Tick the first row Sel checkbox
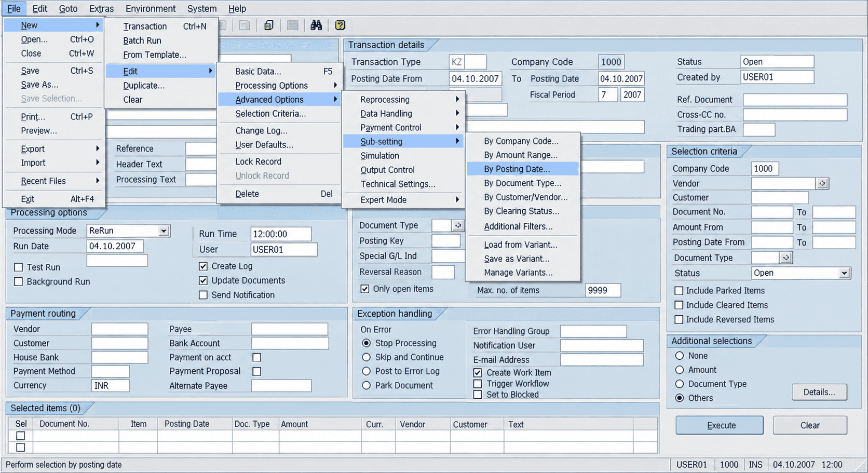Image resolution: width=868 pixels, height=473 pixels. click(x=20, y=436)
